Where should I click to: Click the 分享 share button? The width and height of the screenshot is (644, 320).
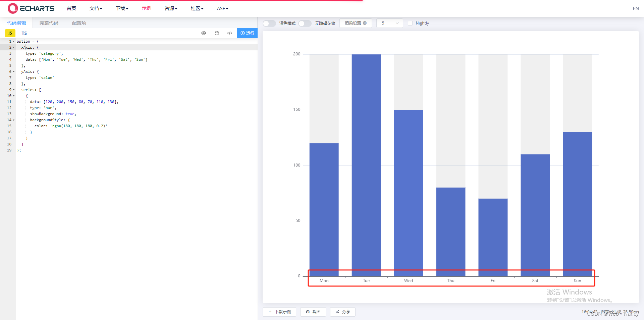[x=342, y=312]
